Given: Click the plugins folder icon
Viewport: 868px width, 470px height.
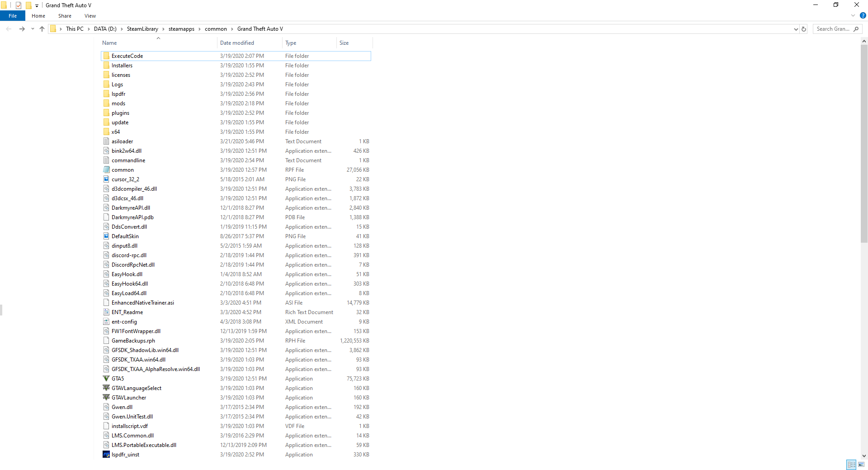Looking at the screenshot, I should pyautogui.click(x=106, y=113).
